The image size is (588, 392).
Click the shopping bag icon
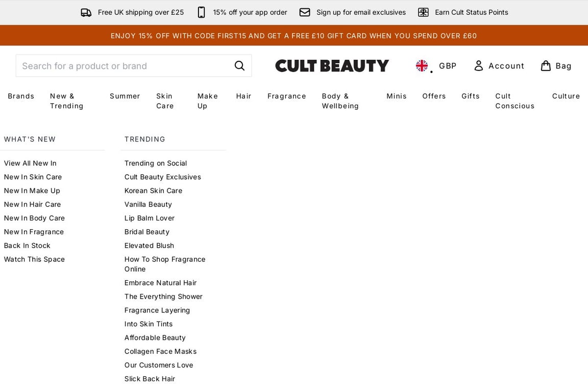(x=546, y=66)
